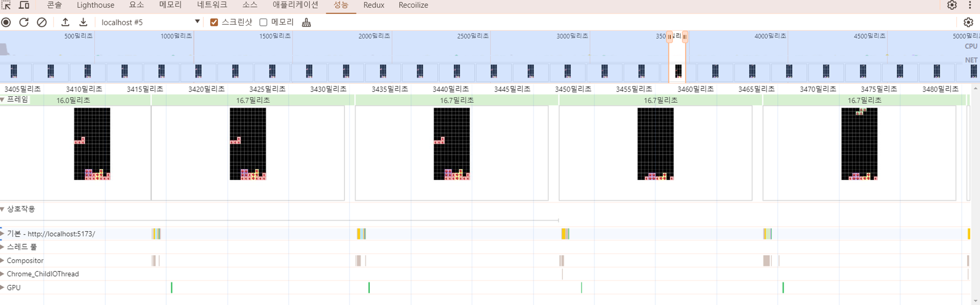The width and height of the screenshot is (980, 305).
Task: Click the collect garbage broom icon
Action: click(306, 22)
